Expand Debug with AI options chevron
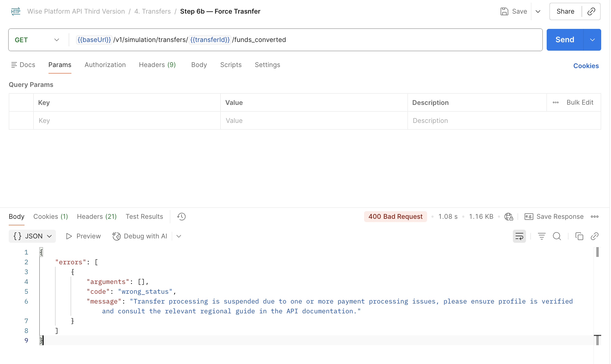 [x=179, y=236]
